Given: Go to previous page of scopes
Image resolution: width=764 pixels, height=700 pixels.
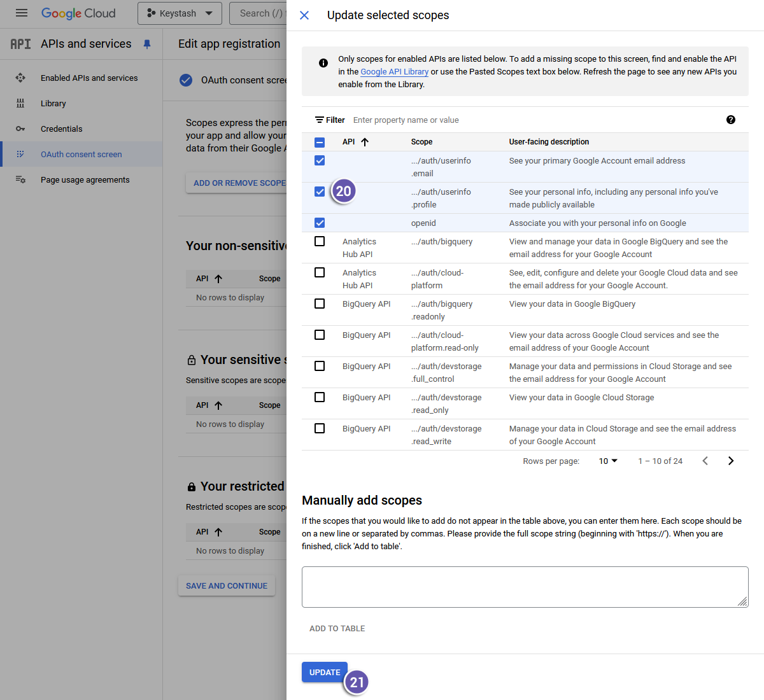Looking at the screenshot, I should point(705,461).
